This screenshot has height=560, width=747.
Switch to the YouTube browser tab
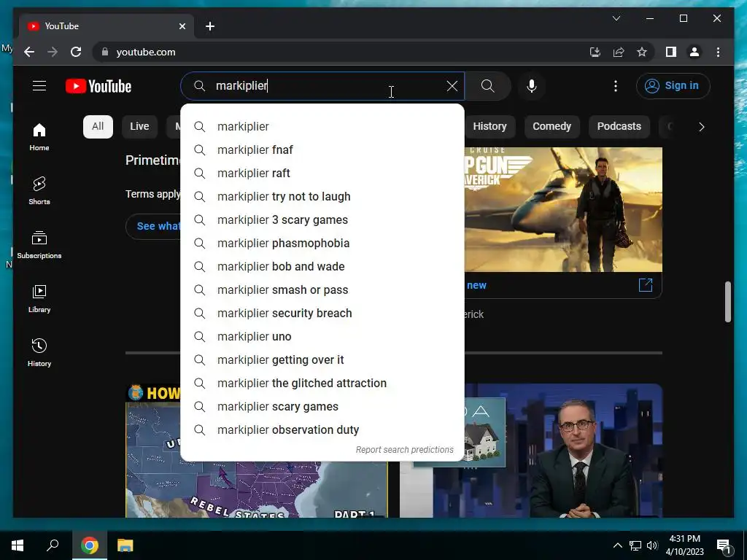107,26
